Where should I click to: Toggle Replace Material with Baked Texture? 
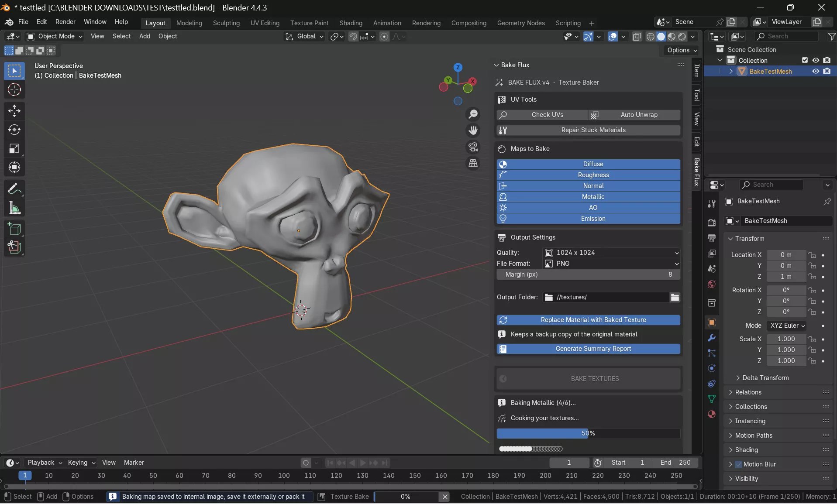[589, 320]
